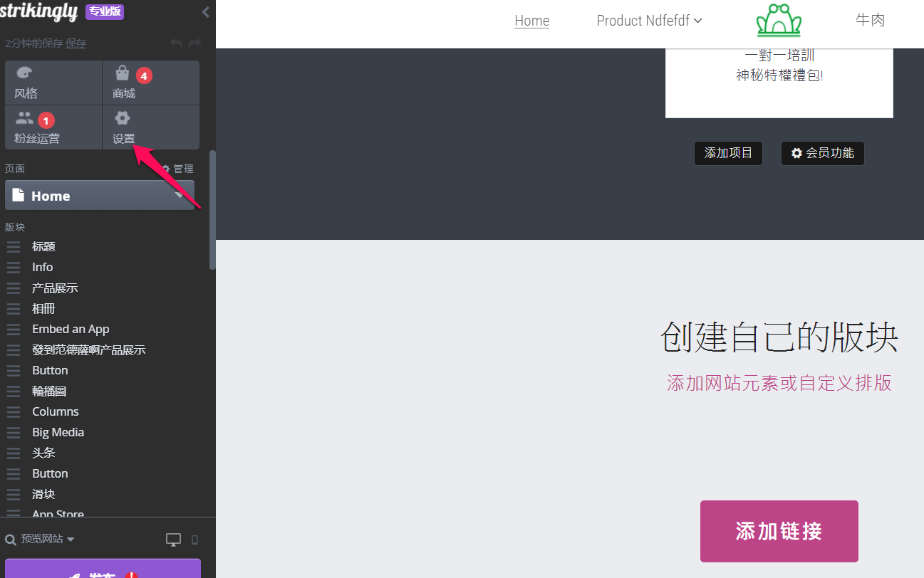Jump to the Button section above 輪播圖

click(x=50, y=370)
